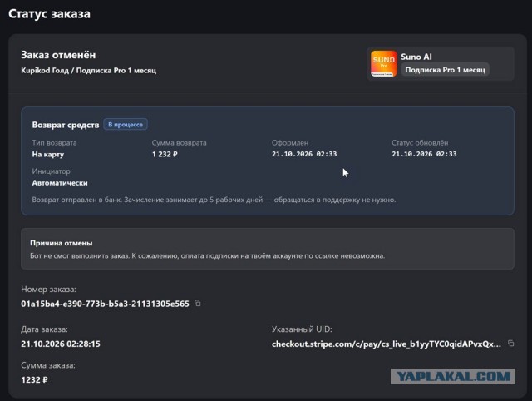Screen dimensions: 532x401
Task: Click refund amount '1 232 ₽'
Action: pos(165,154)
